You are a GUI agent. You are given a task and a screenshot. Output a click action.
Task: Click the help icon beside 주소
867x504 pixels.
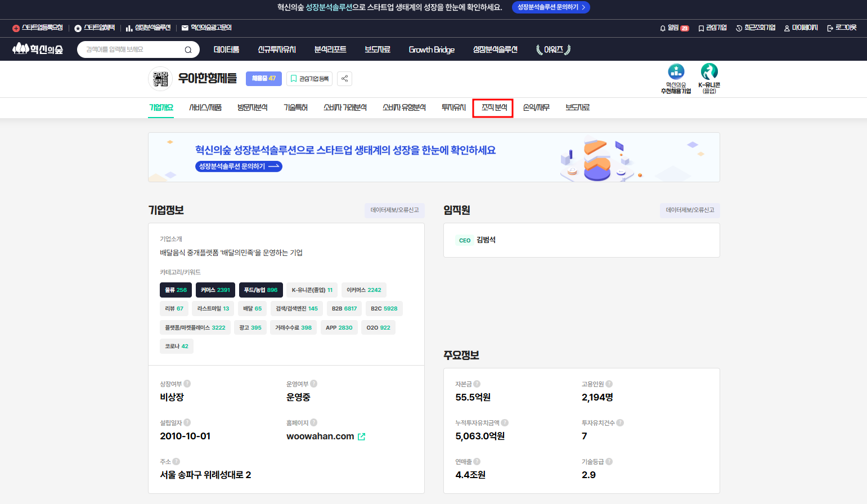(x=176, y=461)
